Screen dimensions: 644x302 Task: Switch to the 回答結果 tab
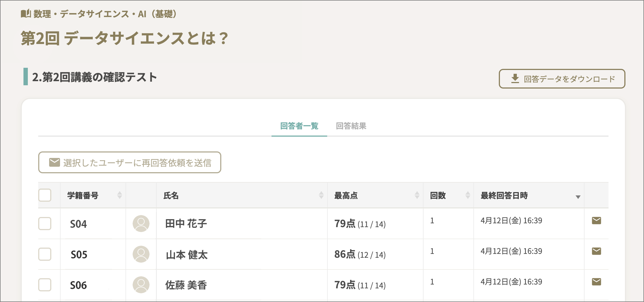pyautogui.click(x=351, y=126)
